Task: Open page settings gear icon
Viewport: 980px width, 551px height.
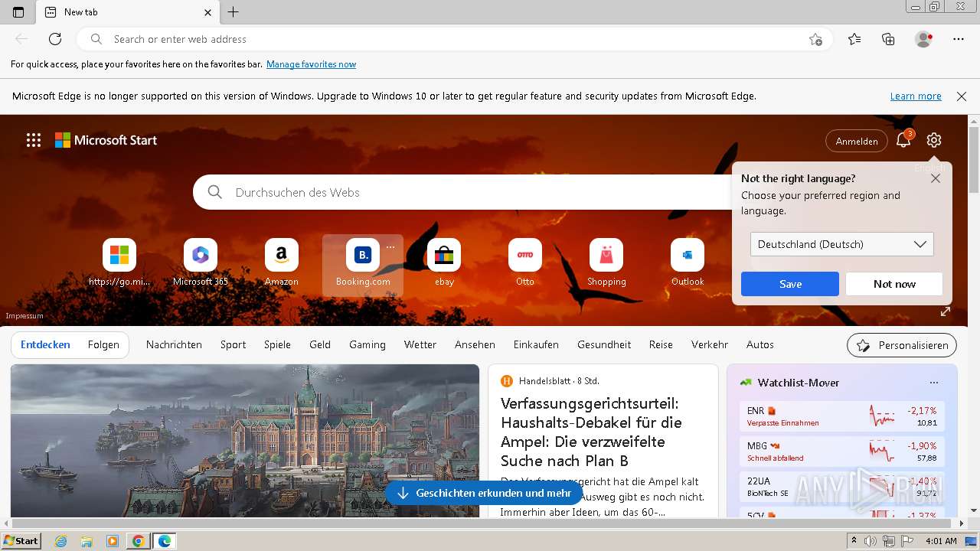Action: pyautogui.click(x=933, y=140)
